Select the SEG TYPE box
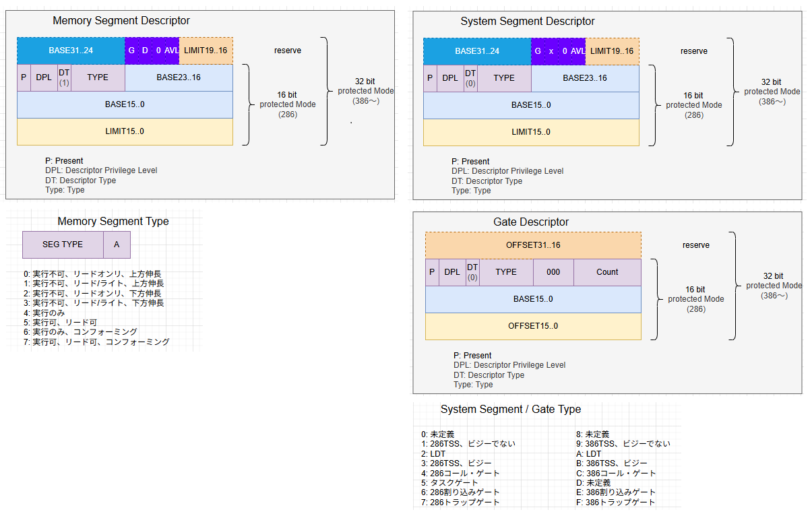Image resolution: width=812 pixels, height=516 pixels. (63, 245)
